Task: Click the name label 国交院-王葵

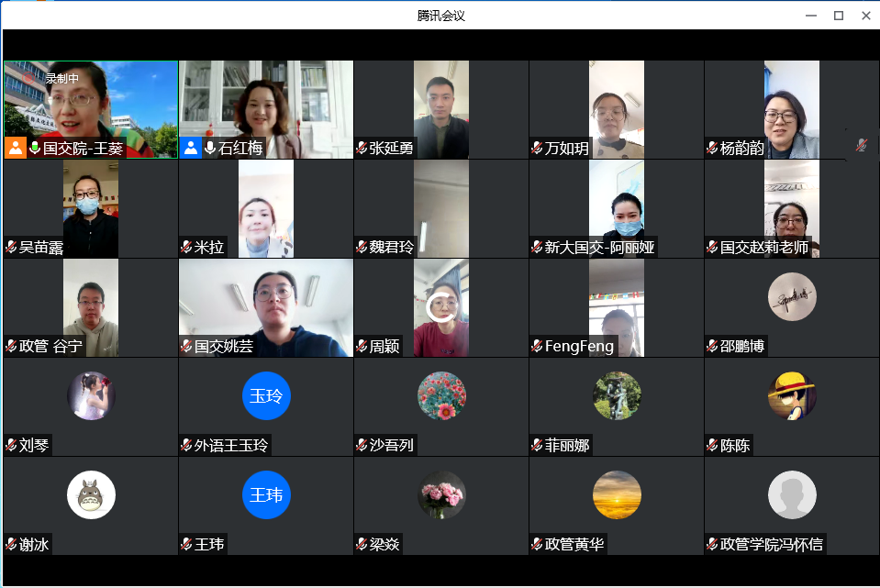Action: pos(84,148)
